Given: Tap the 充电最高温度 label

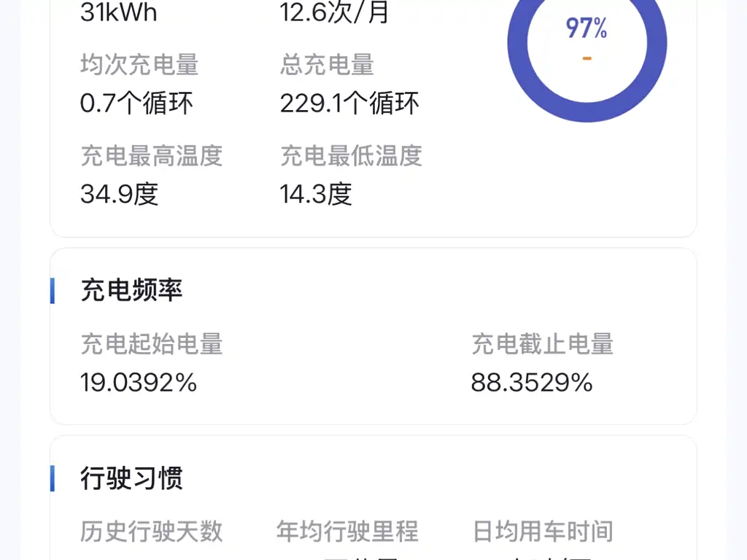Looking at the screenshot, I should pyautogui.click(x=151, y=155).
